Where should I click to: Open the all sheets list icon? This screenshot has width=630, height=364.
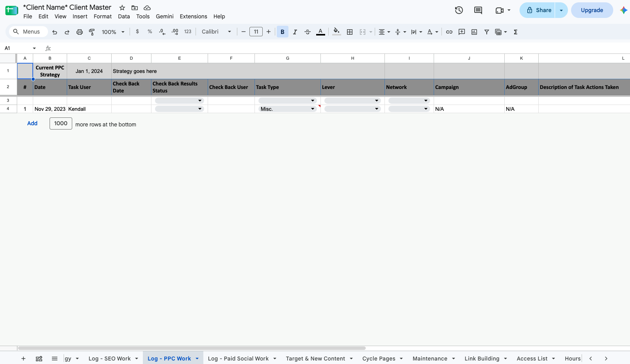[55, 359]
